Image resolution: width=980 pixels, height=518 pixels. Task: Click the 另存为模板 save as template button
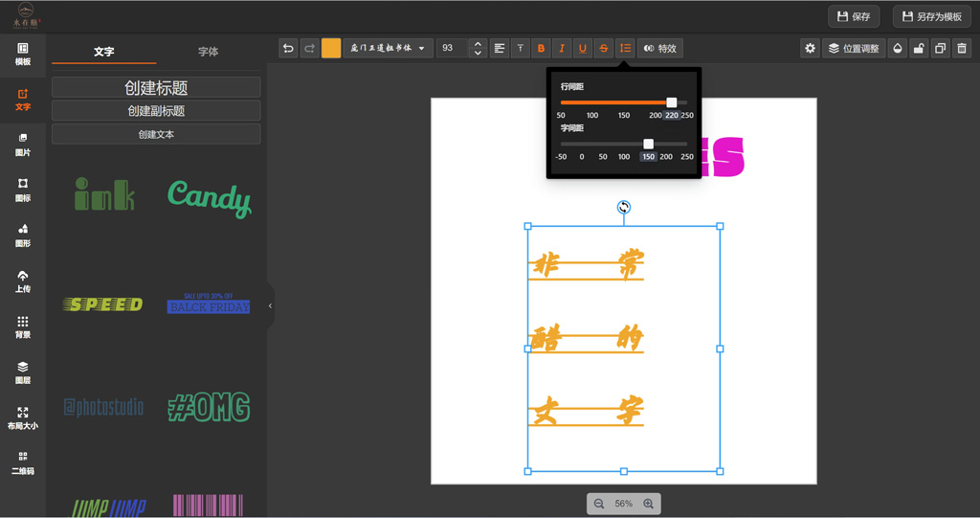click(x=932, y=17)
